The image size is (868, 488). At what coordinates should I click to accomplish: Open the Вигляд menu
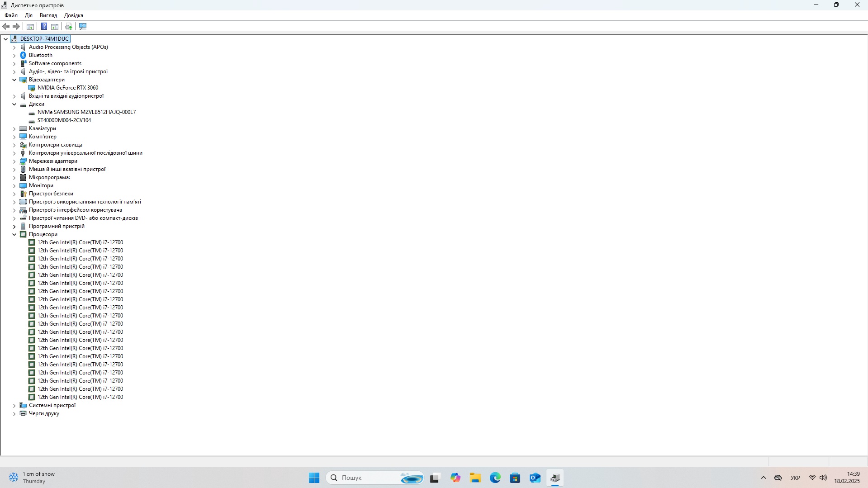tap(48, 15)
